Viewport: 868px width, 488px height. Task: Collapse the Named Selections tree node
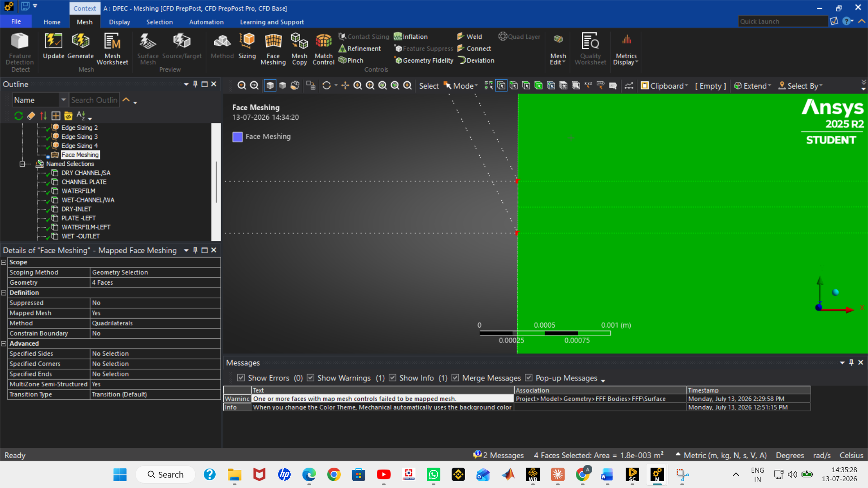(x=22, y=164)
